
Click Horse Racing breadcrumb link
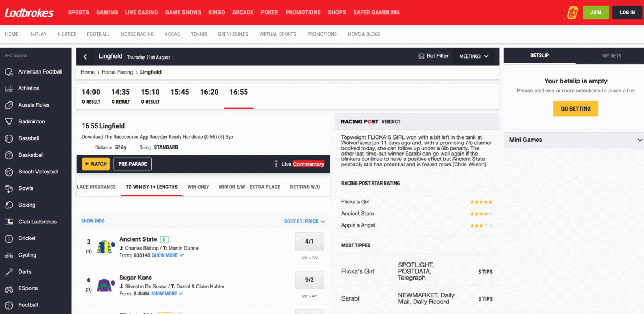click(117, 72)
